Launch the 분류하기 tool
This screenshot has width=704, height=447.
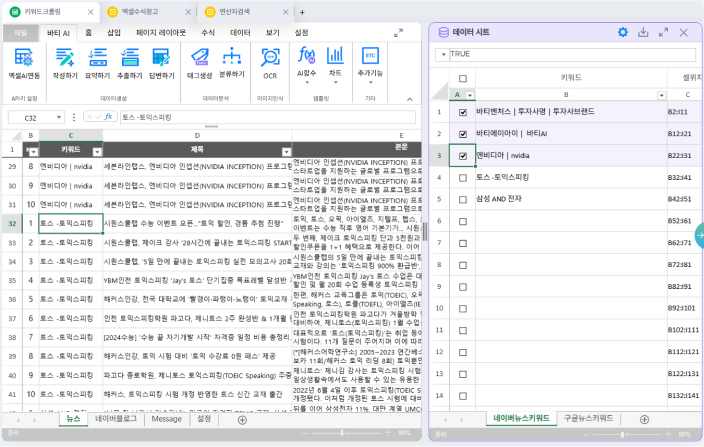(232, 63)
